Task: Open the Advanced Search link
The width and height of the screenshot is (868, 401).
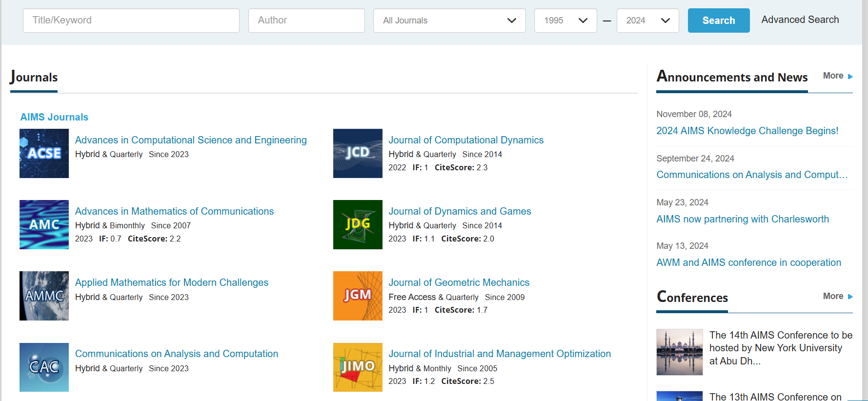Action: coord(800,20)
